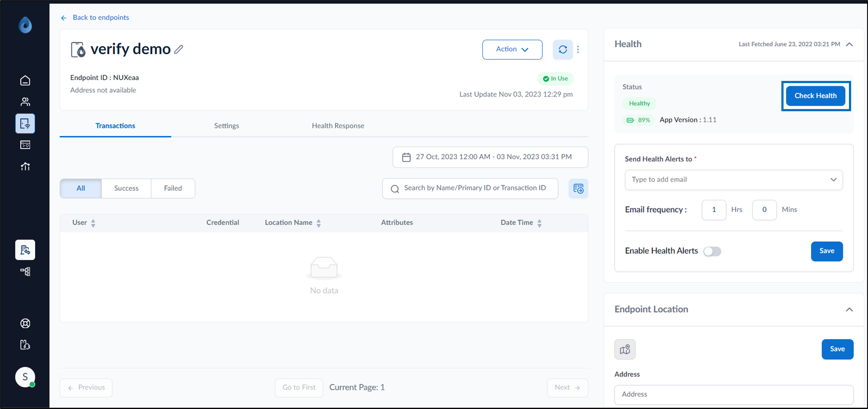This screenshot has height=409, width=868.
Task: Switch to the Health Response tab
Action: [338, 126]
